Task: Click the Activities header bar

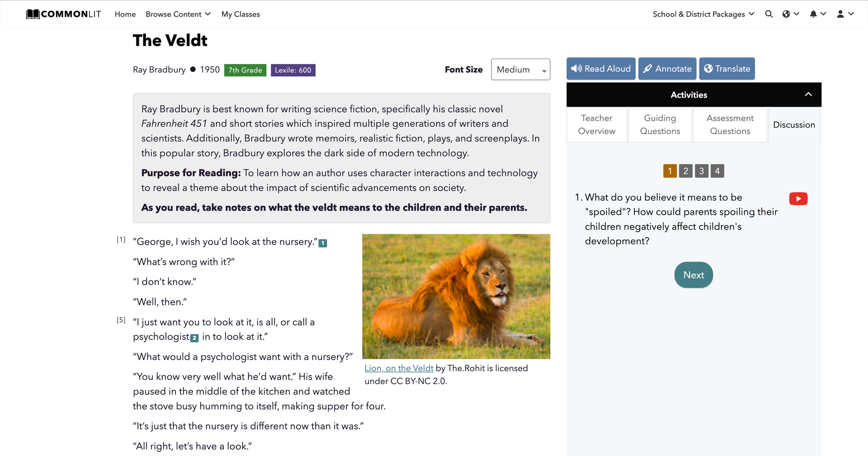Action: click(x=694, y=95)
